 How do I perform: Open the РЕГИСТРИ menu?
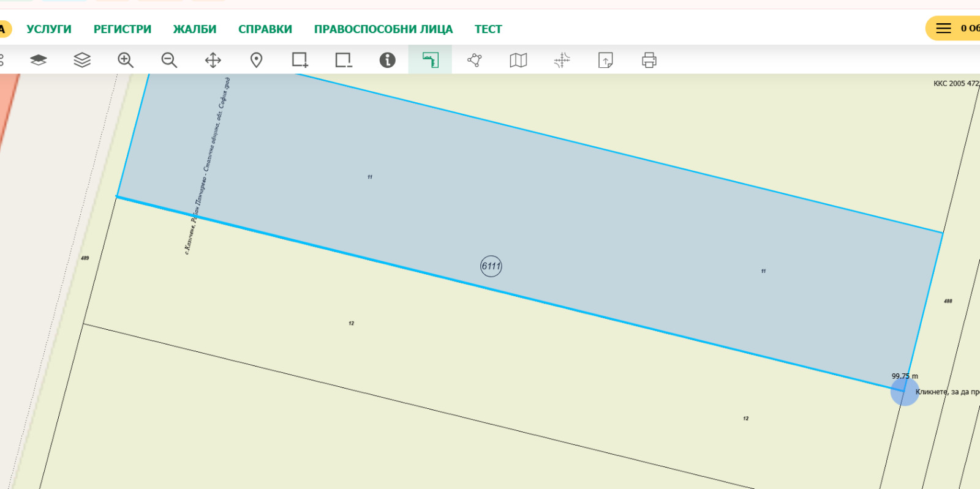(x=123, y=29)
